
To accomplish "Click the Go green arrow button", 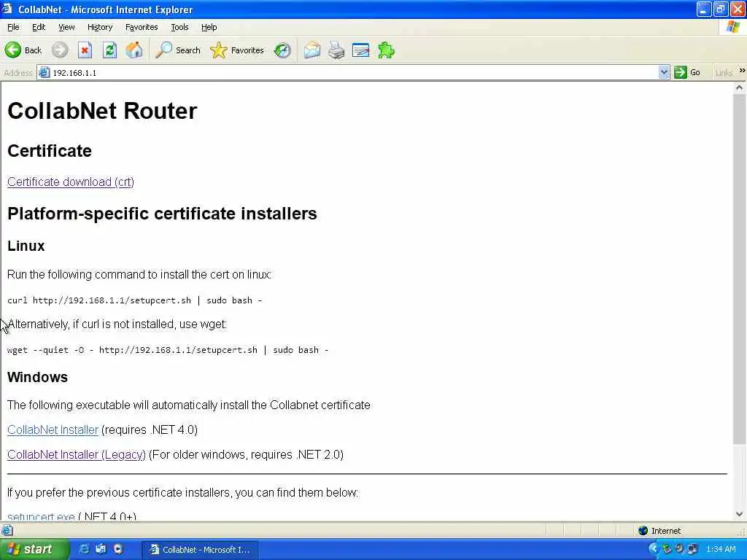I will point(681,72).
